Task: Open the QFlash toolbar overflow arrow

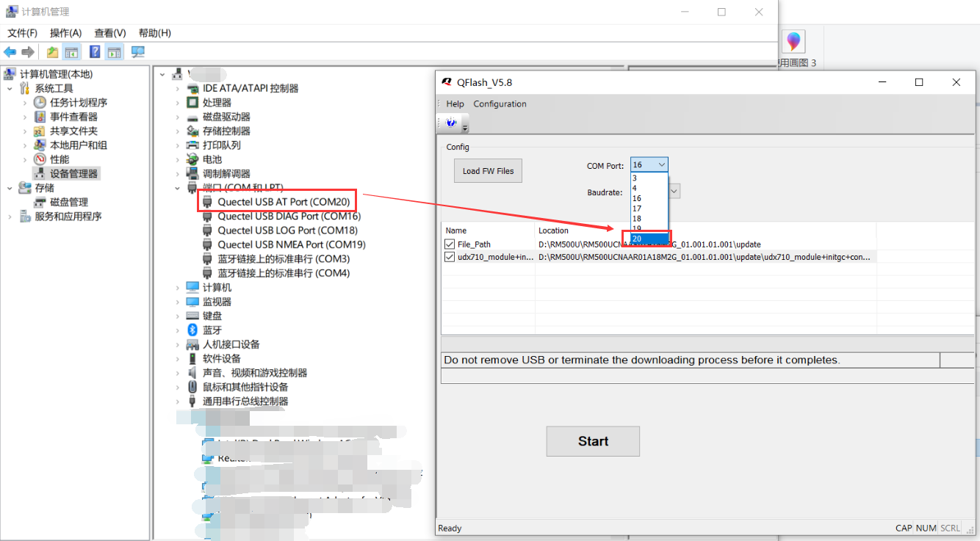Action: (465, 127)
